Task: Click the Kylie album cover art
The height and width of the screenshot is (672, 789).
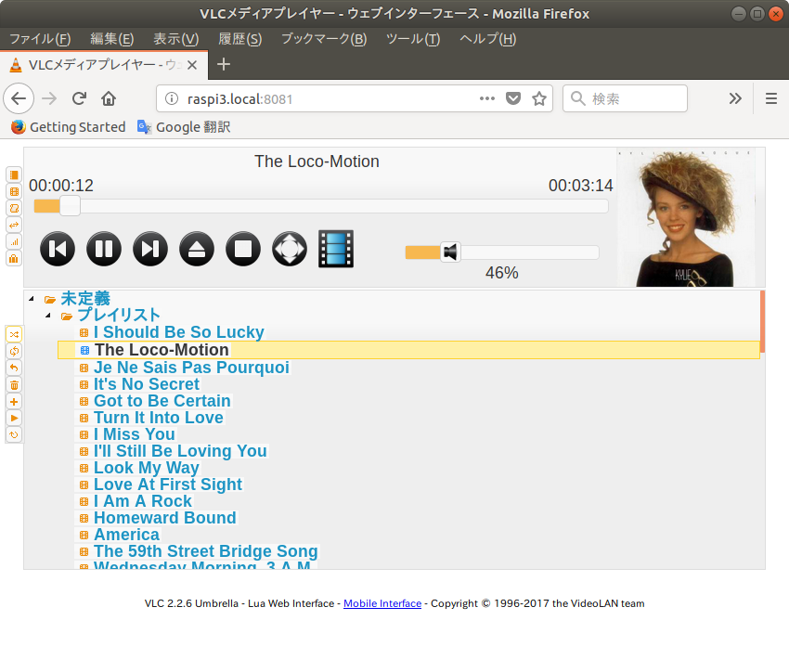Action: 686,217
